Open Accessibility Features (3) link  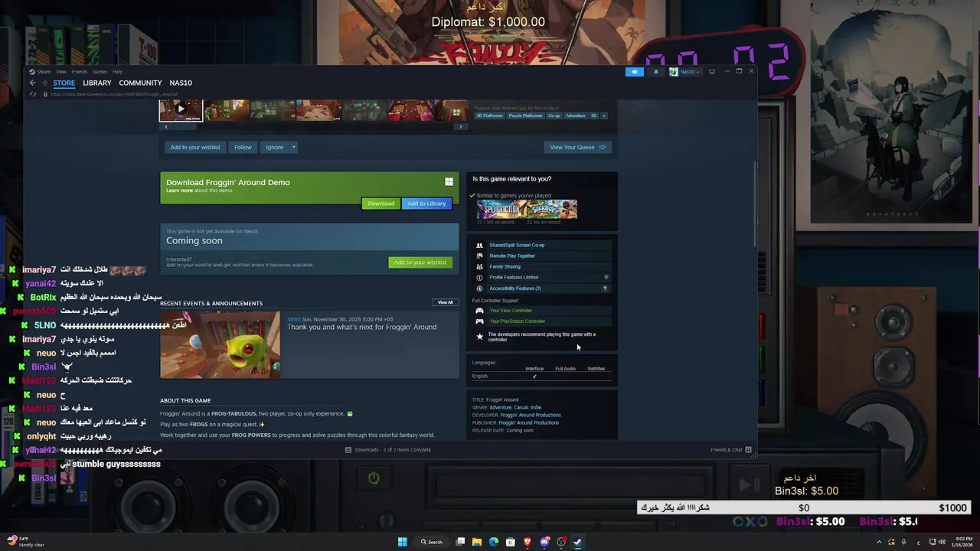(515, 289)
